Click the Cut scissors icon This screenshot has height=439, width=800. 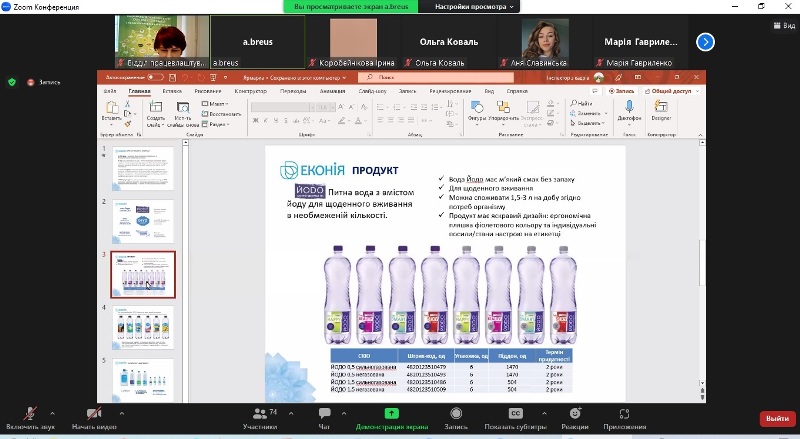coord(128,104)
